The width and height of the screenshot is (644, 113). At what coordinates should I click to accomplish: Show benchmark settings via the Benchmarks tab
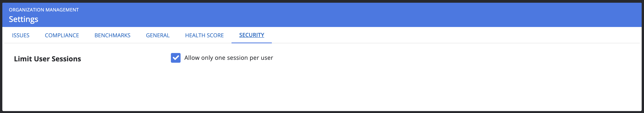click(112, 35)
